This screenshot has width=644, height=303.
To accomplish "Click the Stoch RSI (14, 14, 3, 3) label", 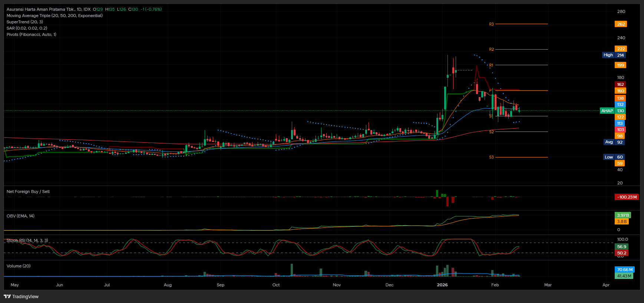I will (27, 240).
